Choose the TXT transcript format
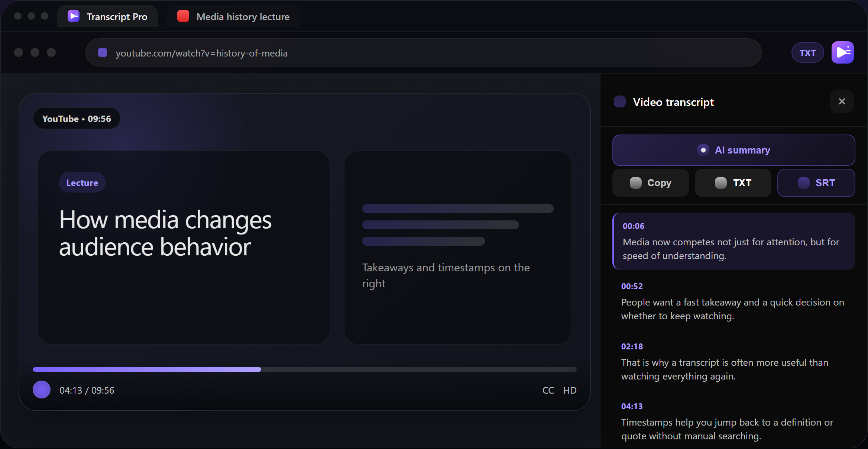This screenshot has height=449, width=868. (x=733, y=182)
